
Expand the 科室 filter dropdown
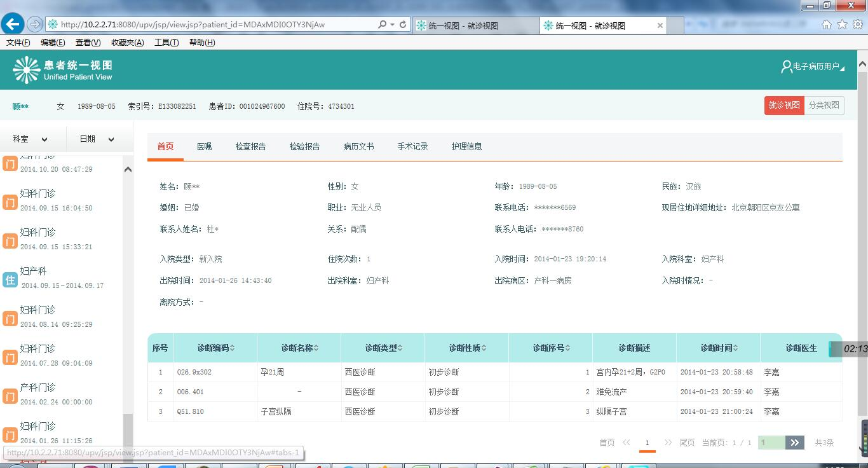[31, 139]
